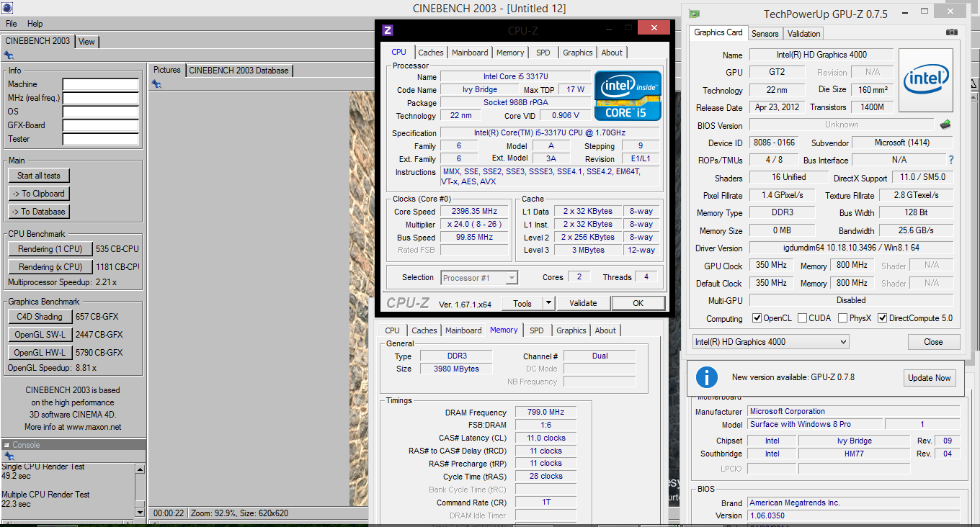This screenshot has width=980, height=527.
Task: Switch to the View tab in CINEBENCH
Action: 86,42
